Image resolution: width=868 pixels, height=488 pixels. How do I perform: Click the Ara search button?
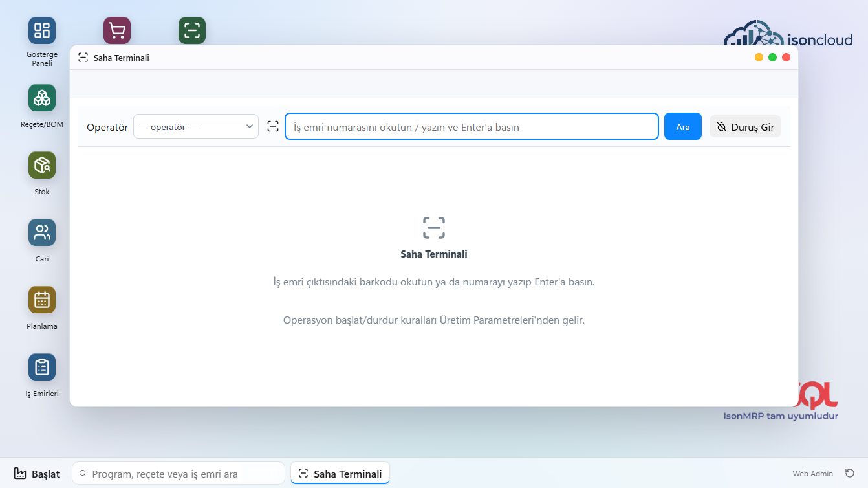[683, 127]
